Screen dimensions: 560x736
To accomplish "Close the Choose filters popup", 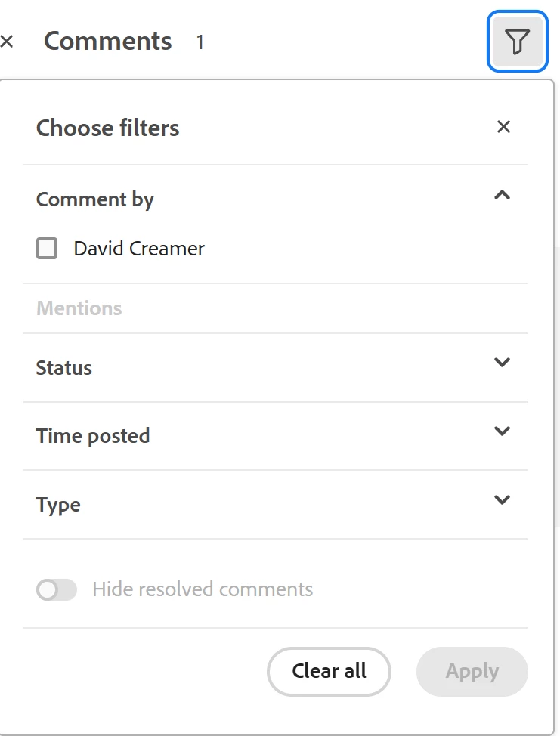I will pyautogui.click(x=503, y=127).
